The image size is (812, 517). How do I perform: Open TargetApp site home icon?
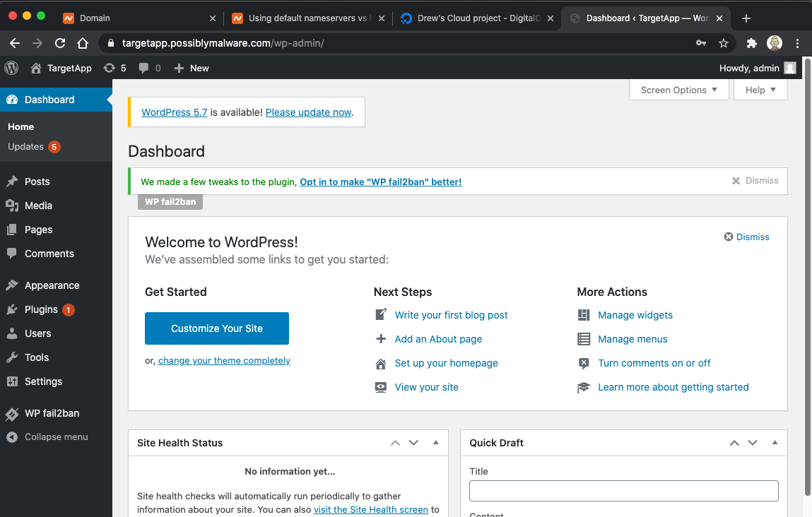pos(36,68)
